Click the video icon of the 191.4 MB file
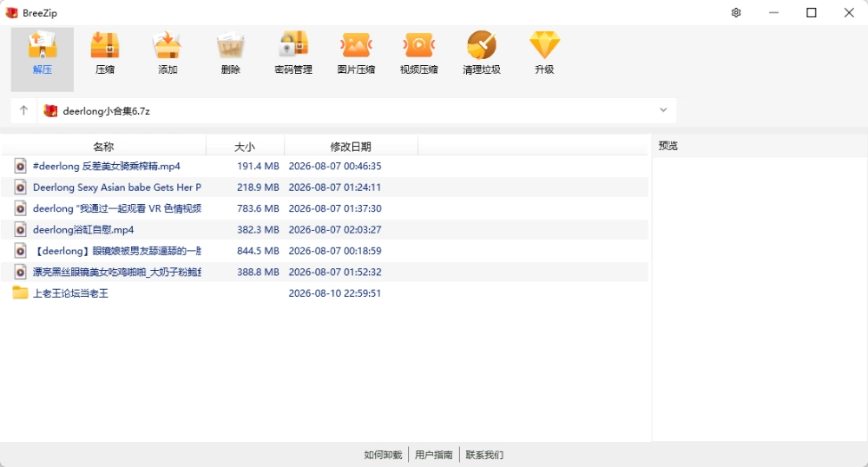Image resolution: width=868 pixels, height=467 pixels. tap(20, 166)
